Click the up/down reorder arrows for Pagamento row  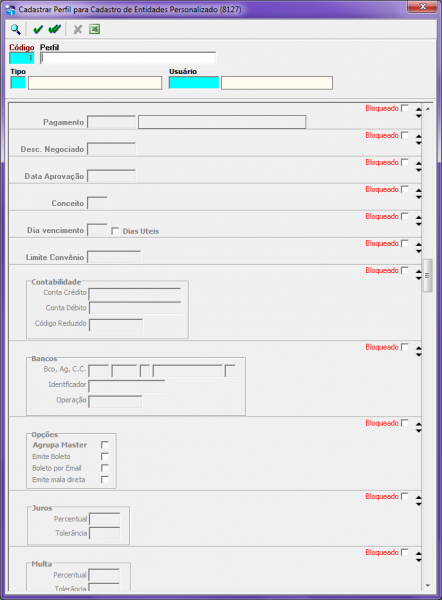point(418,112)
